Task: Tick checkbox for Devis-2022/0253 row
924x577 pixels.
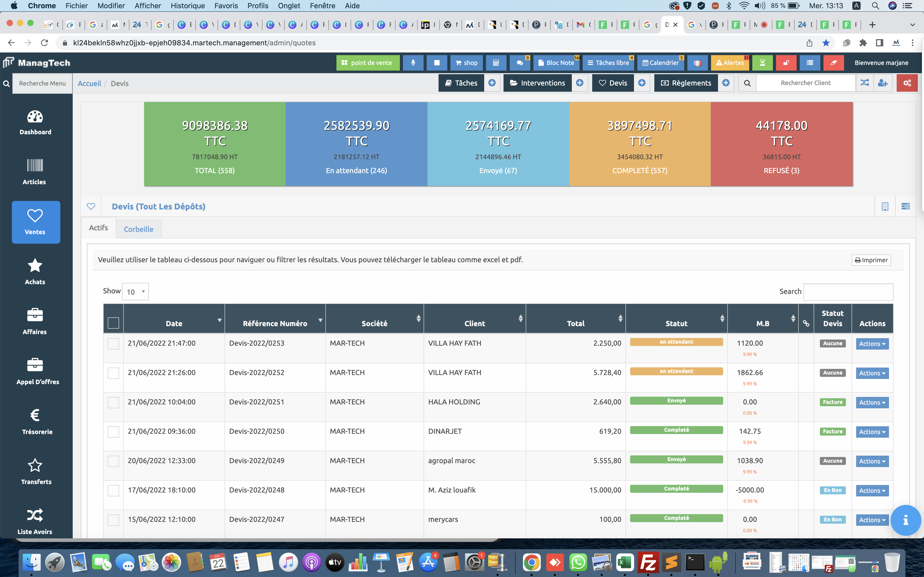Action: click(x=113, y=343)
